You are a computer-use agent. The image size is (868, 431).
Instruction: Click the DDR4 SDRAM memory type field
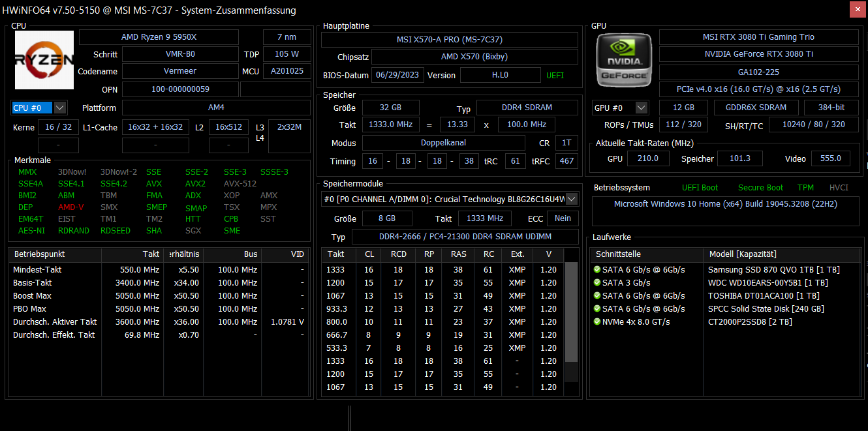tap(527, 108)
